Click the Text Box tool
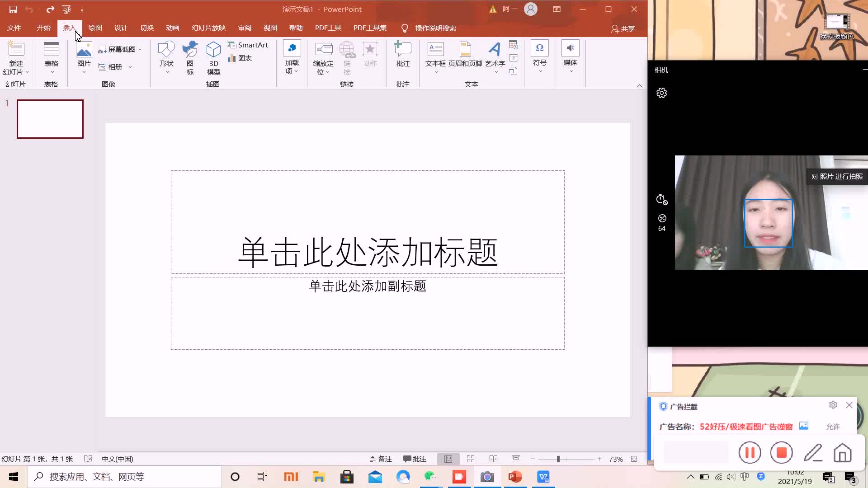This screenshot has height=488, width=868. click(435, 50)
